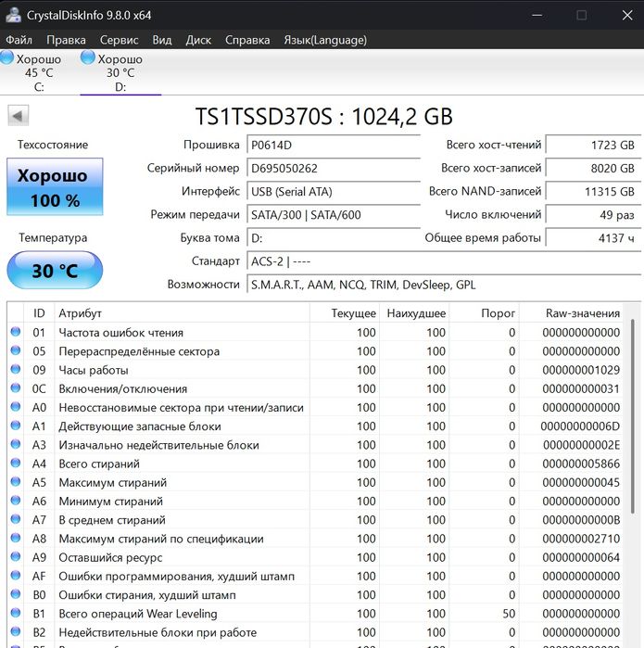The image size is (644, 648).
Task: Click the 30 °C temperature button
Action: pyautogui.click(x=55, y=271)
